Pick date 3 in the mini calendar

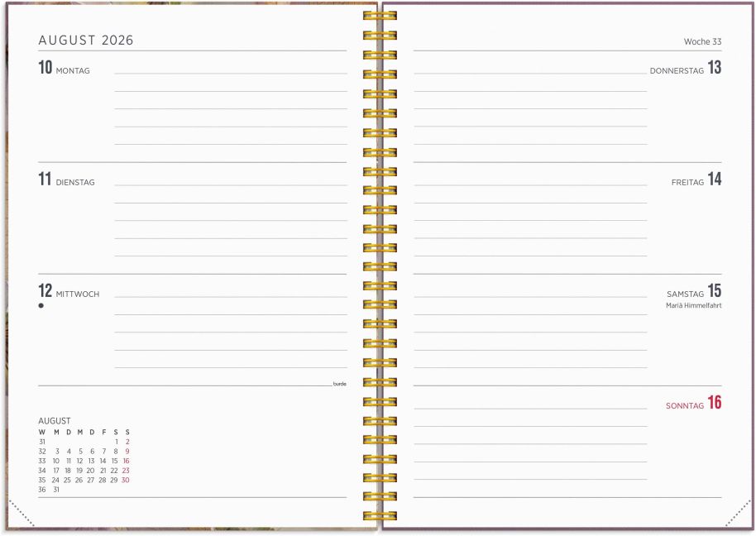pyautogui.click(x=57, y=452)
